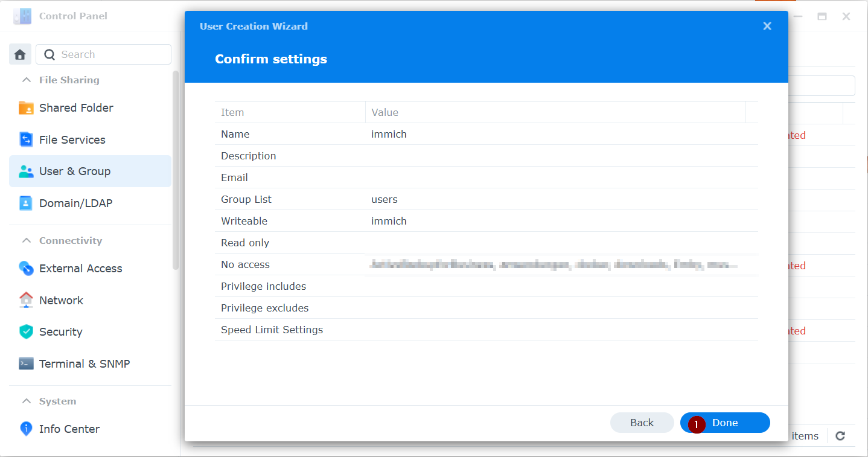This screenshot has height=457, width=868.
Task: Close the User Creation Wizard dialog
Action: tap(767, 26)
